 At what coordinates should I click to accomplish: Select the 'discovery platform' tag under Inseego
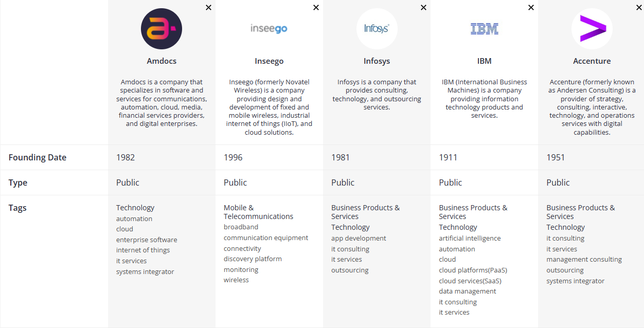click(253, 259)
